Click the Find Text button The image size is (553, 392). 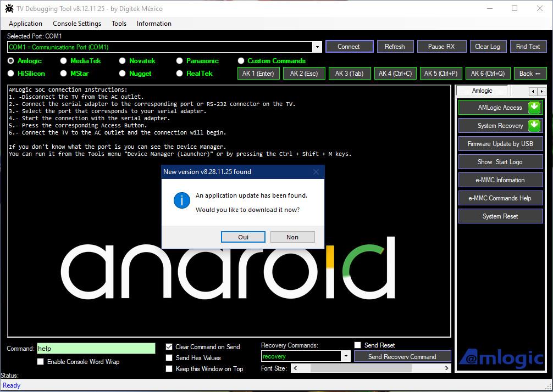pos(528,47)
